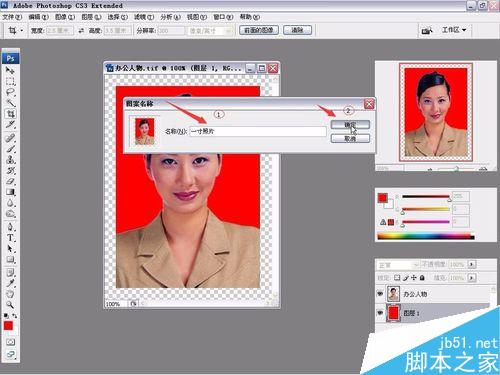The image size is (500, 375).
Task: Open the layer blend mode dropdown
Action: click(x=398, y=265)
